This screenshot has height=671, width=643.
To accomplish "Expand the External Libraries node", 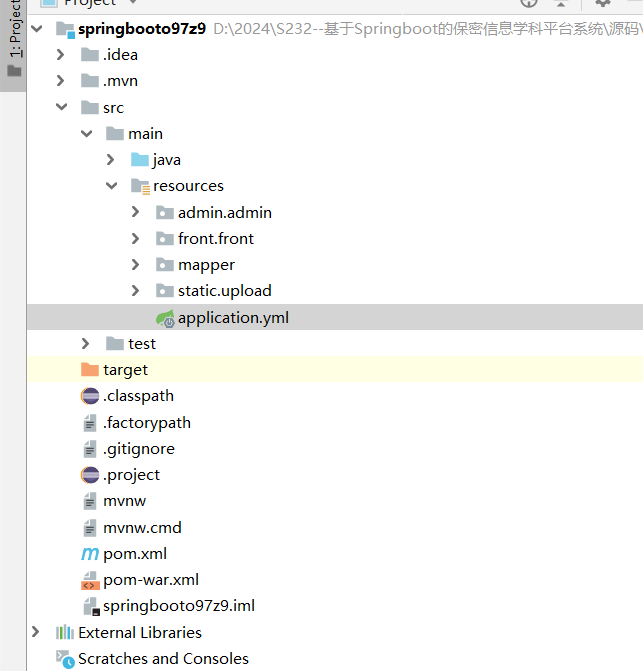I will [x=37, y=632].
